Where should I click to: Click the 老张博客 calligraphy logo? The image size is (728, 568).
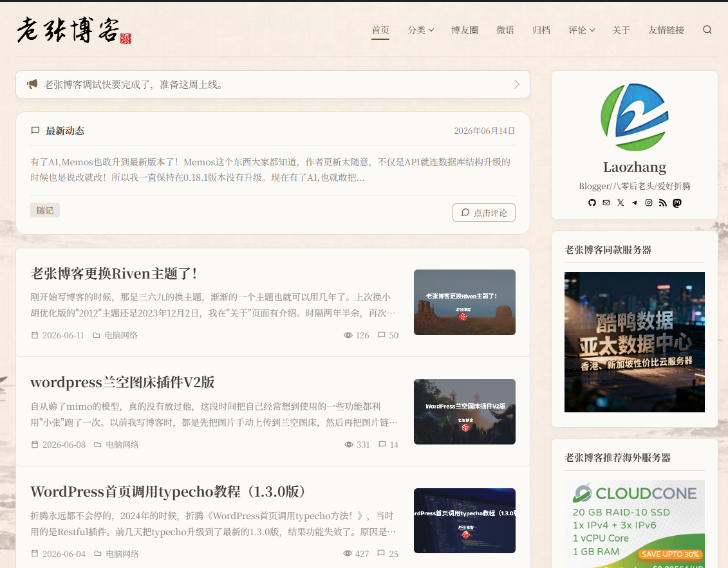74,31
